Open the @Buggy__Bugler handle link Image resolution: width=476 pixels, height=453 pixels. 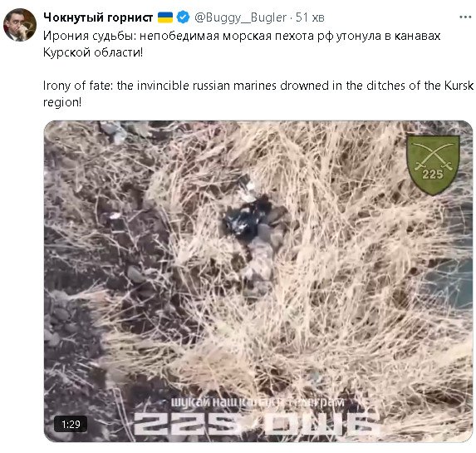pyautogui.click(x=240, y=17)
